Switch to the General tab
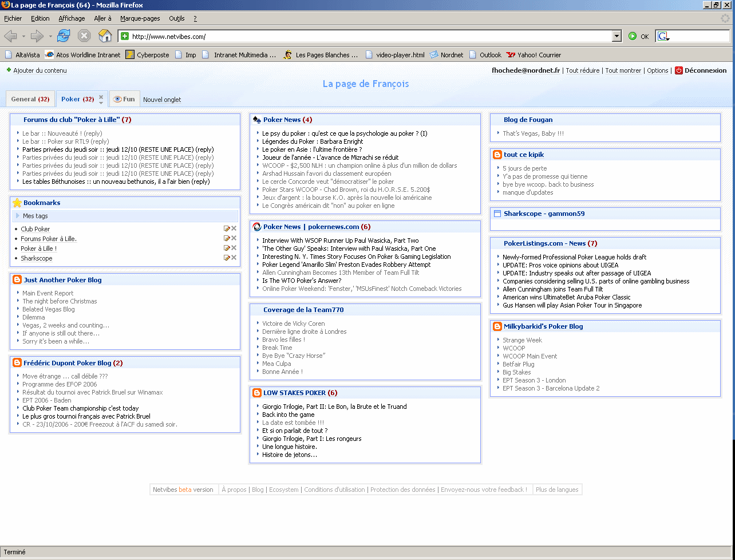The image size is (735, 560). [x=30, y=99]
